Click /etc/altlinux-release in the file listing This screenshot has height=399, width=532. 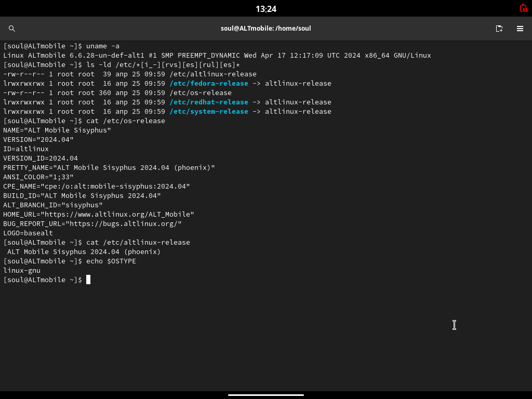coord(213,74)
